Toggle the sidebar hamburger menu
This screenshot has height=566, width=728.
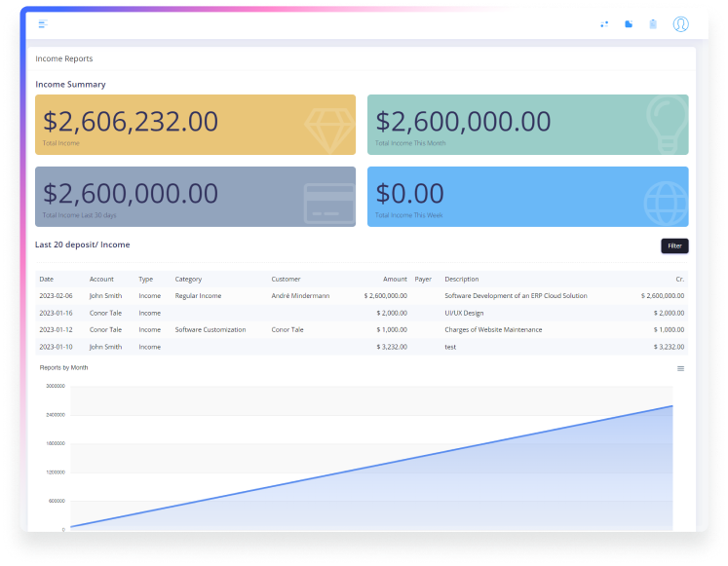click(x=43, y=23)
